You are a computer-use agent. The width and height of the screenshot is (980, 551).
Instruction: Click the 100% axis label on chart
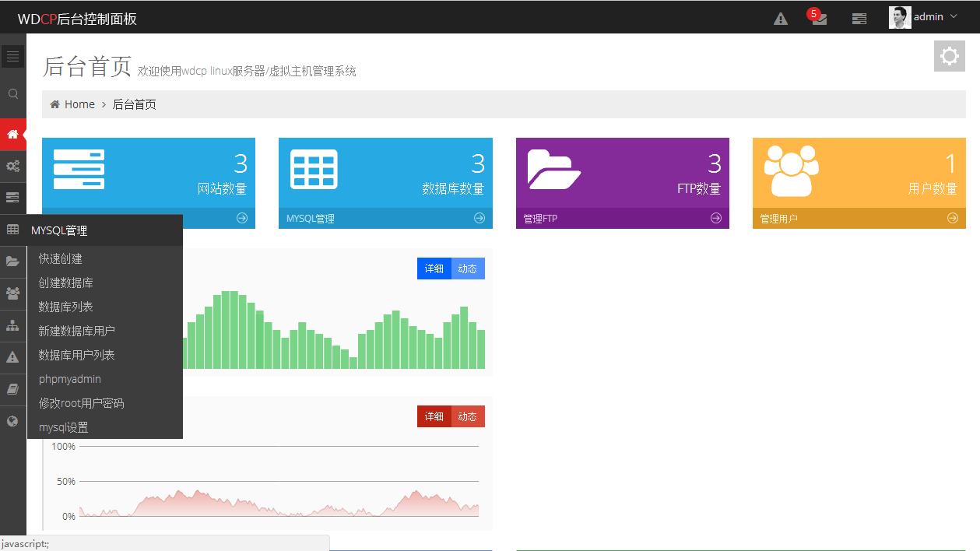(64, 446)
